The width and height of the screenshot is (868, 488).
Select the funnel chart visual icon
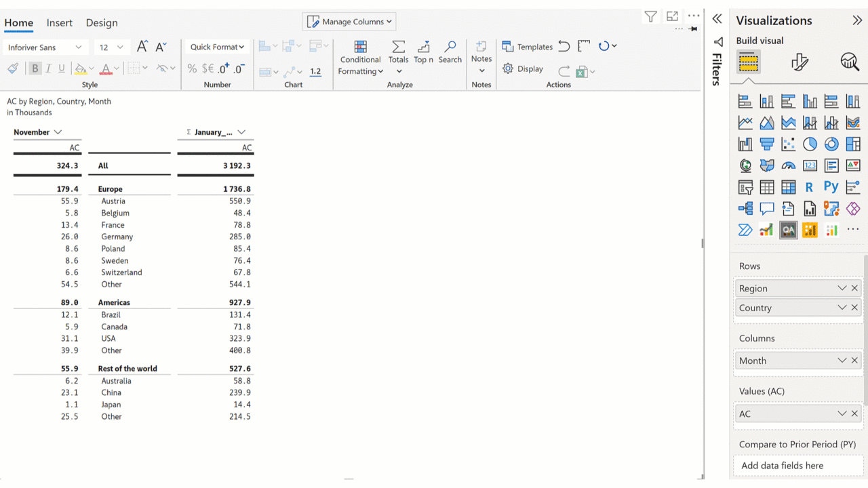tap(767, 144)
